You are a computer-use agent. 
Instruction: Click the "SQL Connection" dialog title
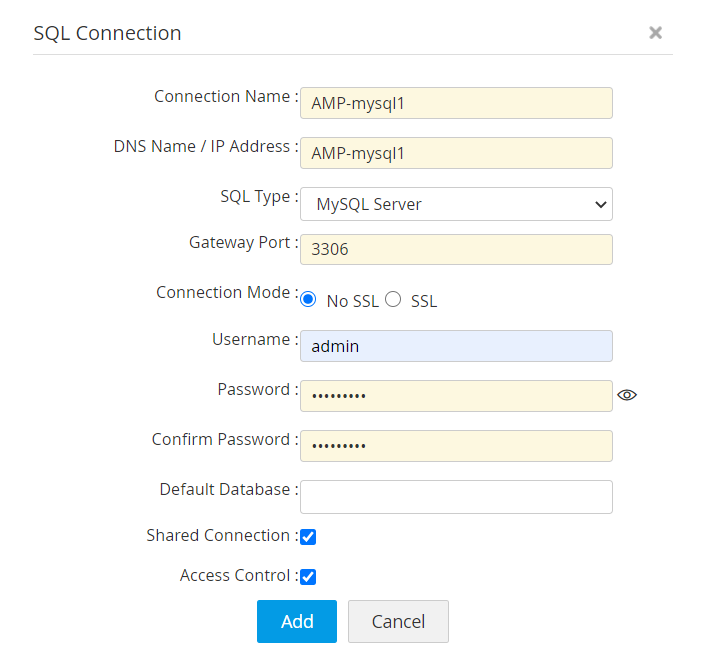click(x=108, y=33)
